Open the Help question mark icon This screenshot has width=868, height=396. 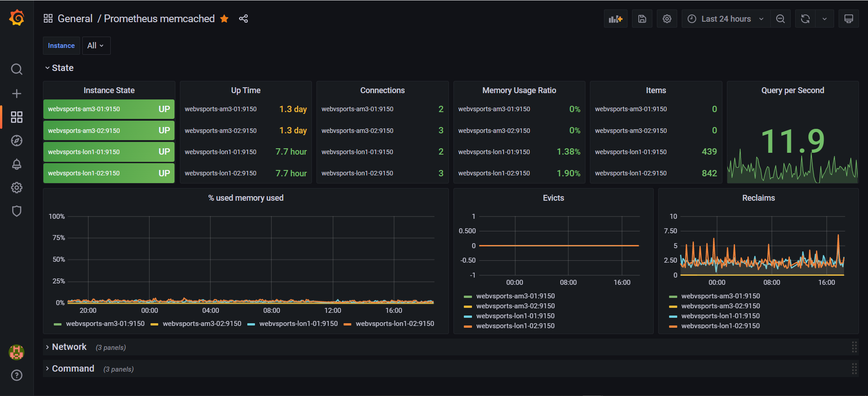[x=17, y=375]
